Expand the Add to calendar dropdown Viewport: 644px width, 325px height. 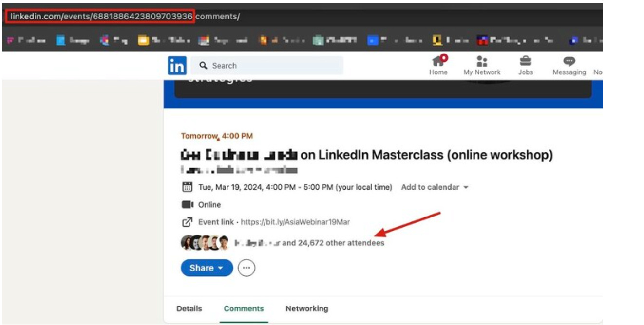(x=435, y=187)
